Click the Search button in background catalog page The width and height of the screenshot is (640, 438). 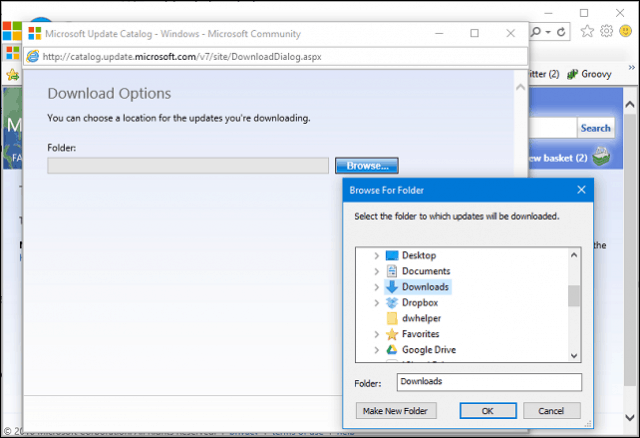click(x=595, y=128)
